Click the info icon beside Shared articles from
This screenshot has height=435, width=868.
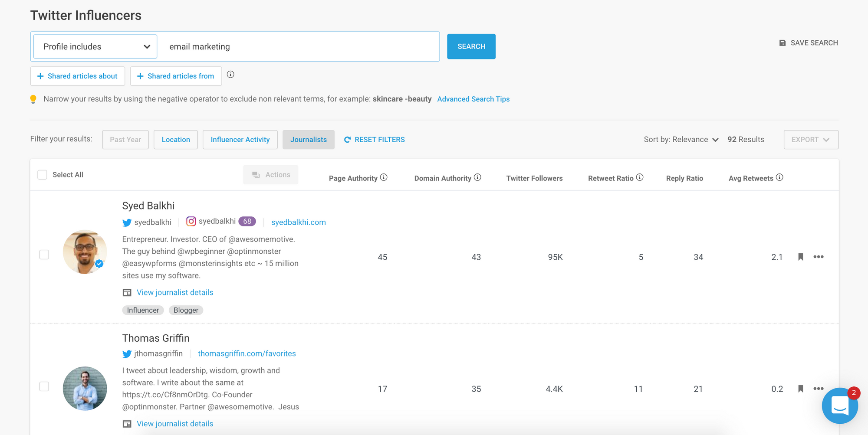pos(230,75)
